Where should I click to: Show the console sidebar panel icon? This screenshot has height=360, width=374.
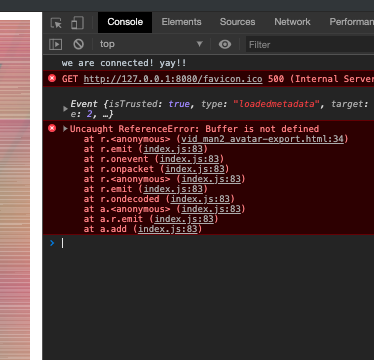click(56, 44)
